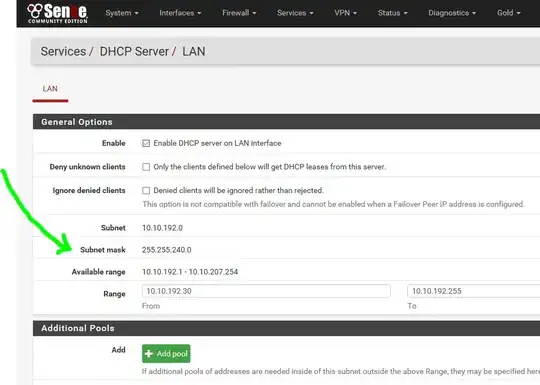
Task: Open the Status menu
Action: [393, 13]
